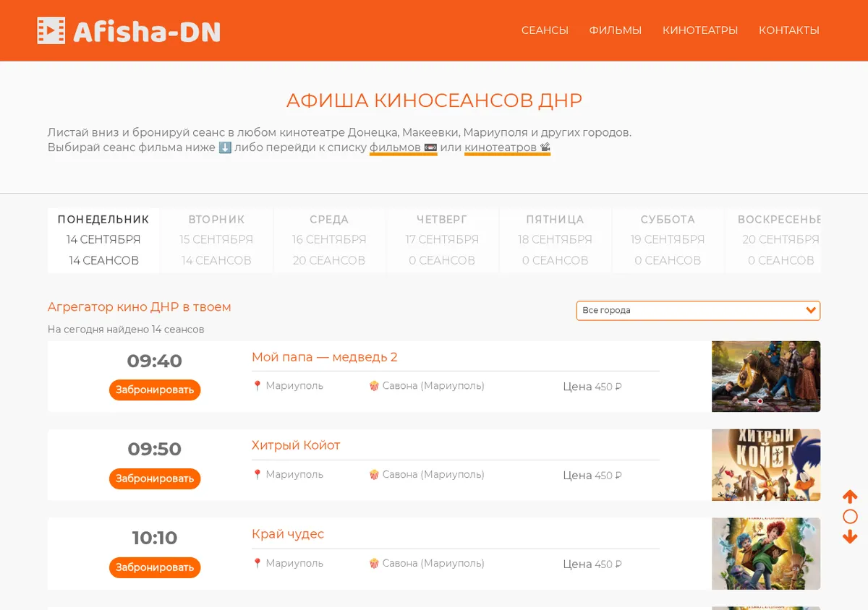
Task: Select the Вторник 15 сентября day tab
Action: 216,240
